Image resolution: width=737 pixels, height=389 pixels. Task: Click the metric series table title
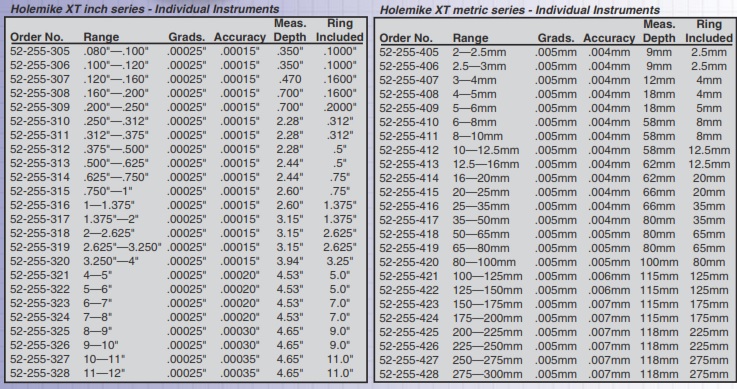pos(520,10)
